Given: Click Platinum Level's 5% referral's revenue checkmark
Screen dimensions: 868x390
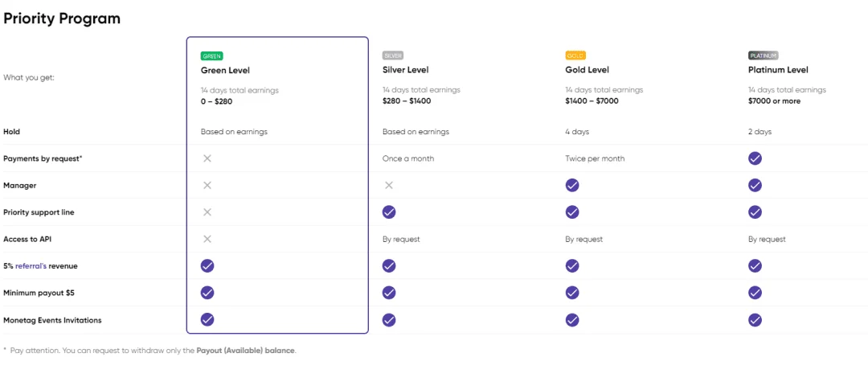Looking at the screenshot, I should click(x=755, y=266).
